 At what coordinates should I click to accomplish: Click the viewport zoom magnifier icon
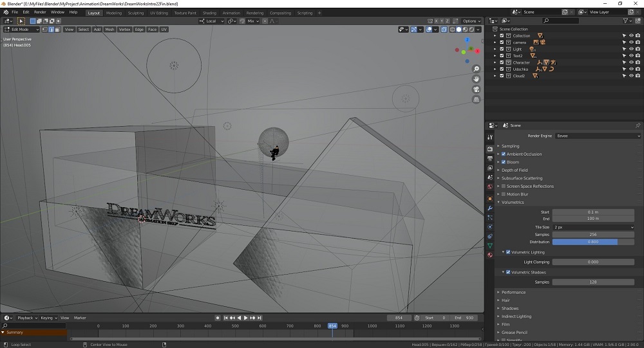pos(477,69)
